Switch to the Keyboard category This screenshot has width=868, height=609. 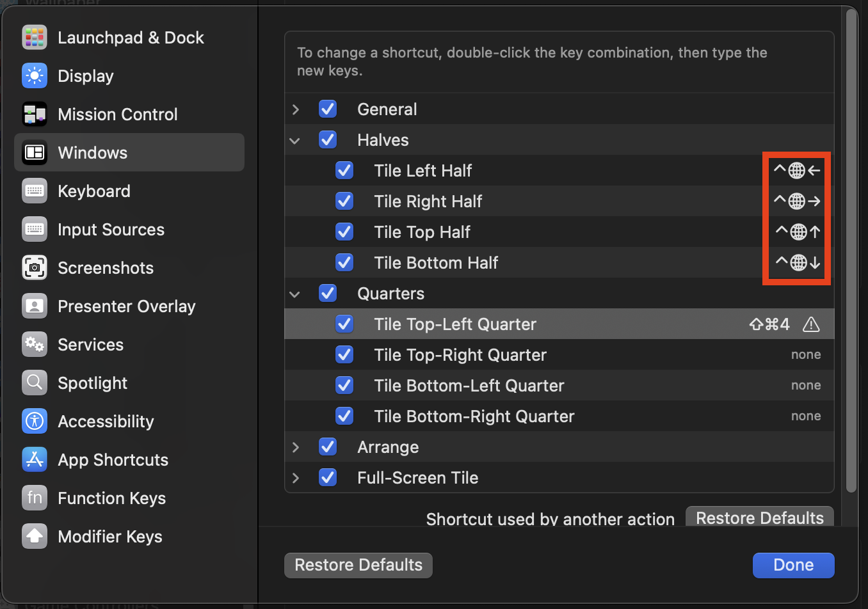94,191
